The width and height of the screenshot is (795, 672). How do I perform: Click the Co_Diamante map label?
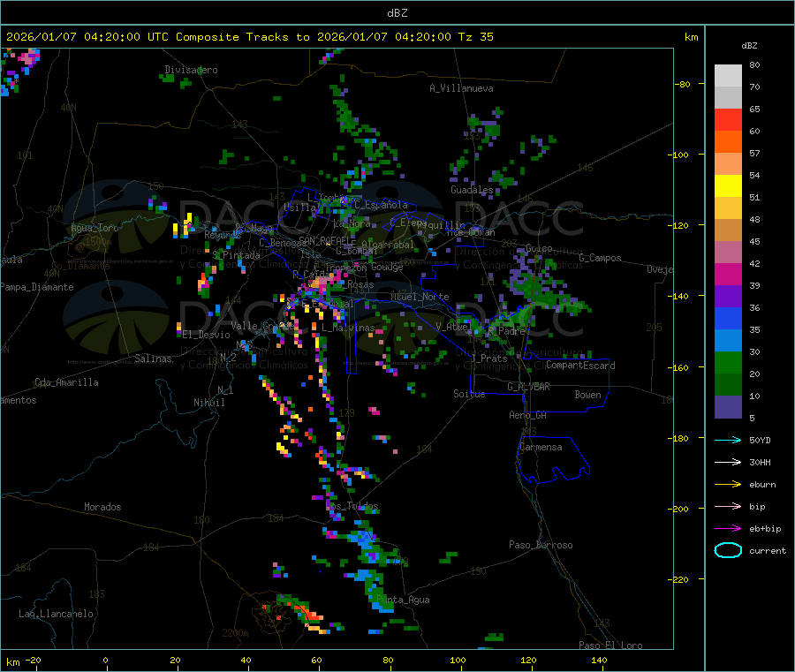[80, 266]
